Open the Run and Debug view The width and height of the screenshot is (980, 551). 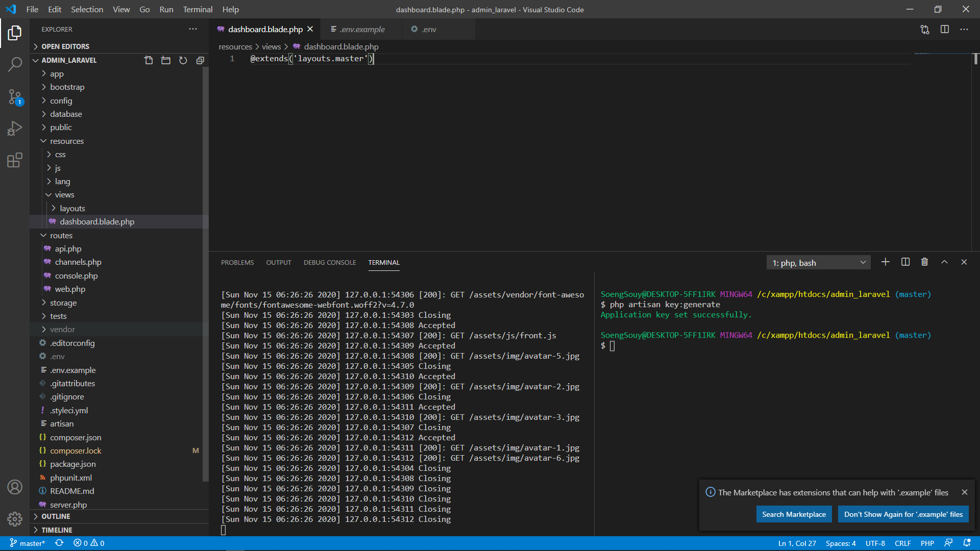click(15, 128)
